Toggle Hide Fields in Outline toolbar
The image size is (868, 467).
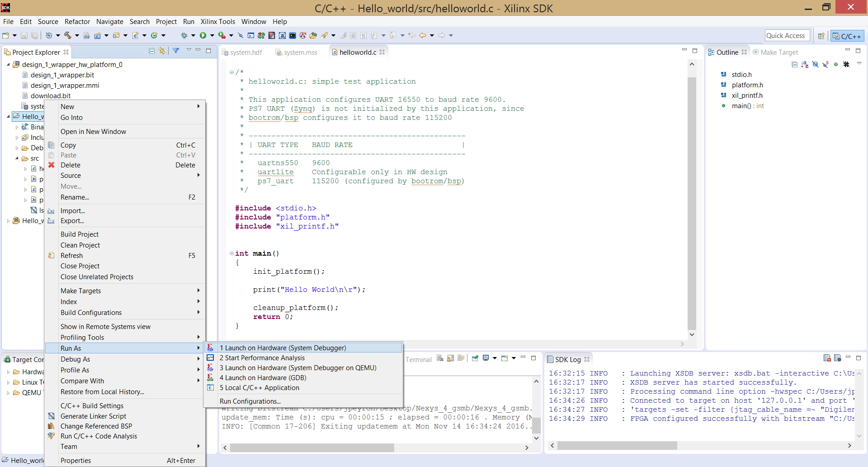pos(815,65)
